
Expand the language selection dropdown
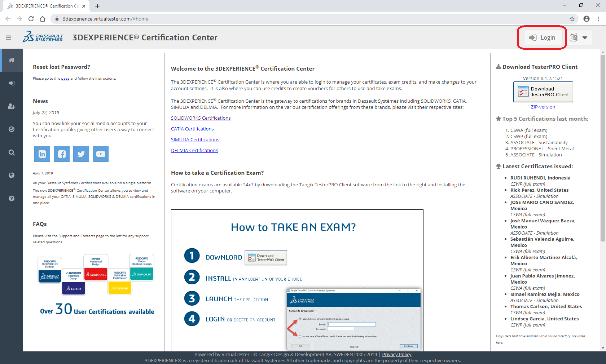pos(579,37)
